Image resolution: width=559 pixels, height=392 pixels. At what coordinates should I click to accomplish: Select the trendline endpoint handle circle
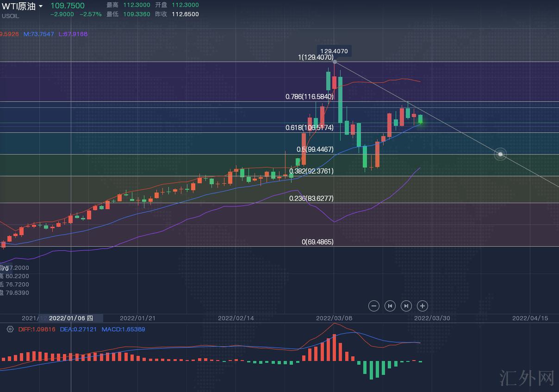coord(500,154)
